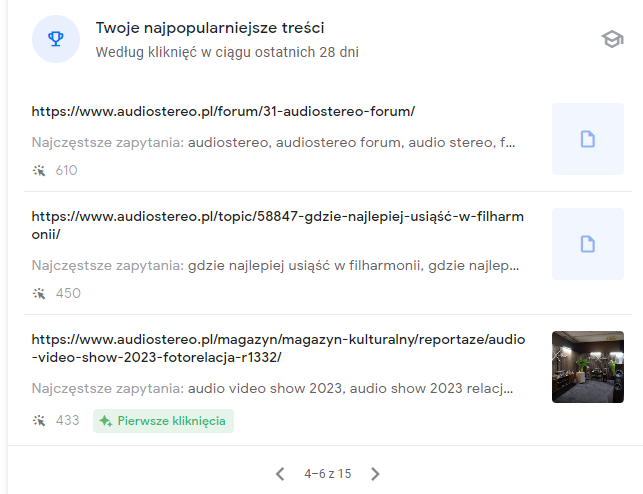
Task: Open the audiostereo-forum URL link
Action: [223, 111]
